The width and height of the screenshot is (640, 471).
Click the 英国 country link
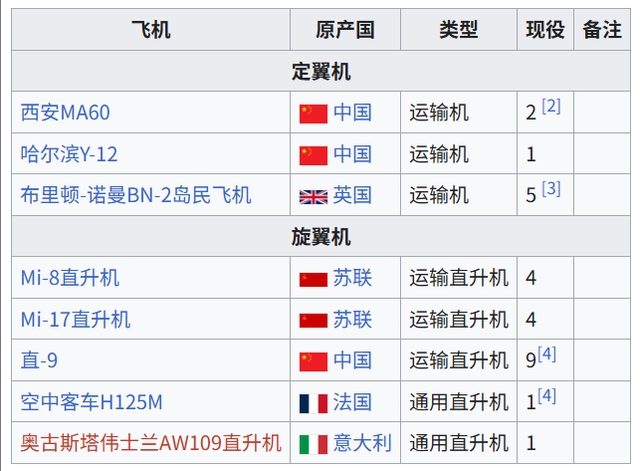pos(353,195)
